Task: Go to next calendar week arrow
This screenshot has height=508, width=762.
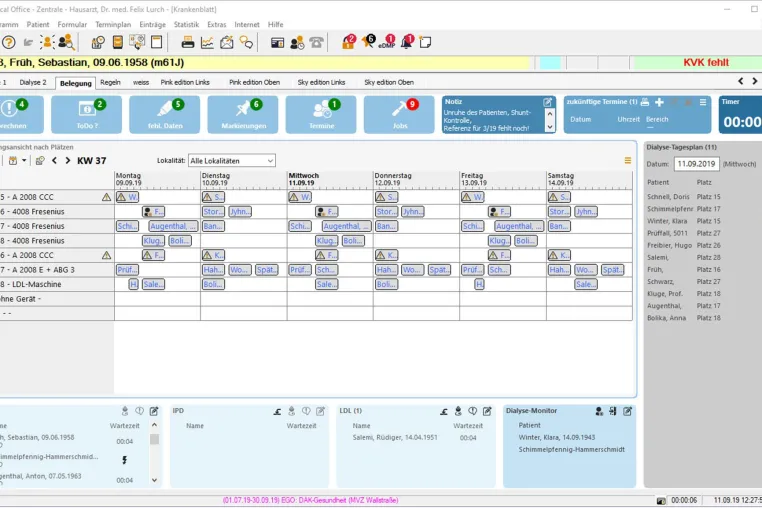Action: [68, 160]
